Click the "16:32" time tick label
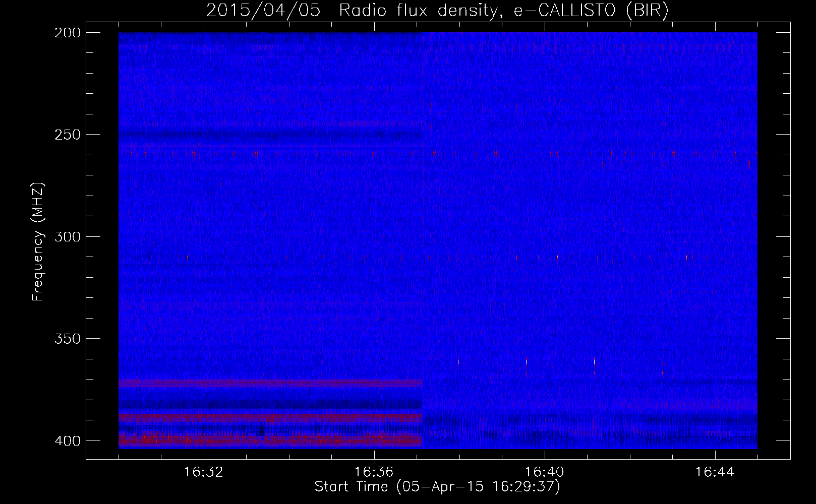The width and height of the screenshot is (816, 504). pyautogui.click(x=203, y=472)
